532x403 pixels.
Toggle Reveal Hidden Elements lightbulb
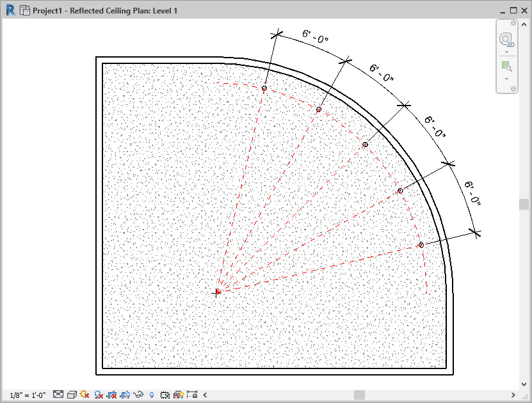152,395
